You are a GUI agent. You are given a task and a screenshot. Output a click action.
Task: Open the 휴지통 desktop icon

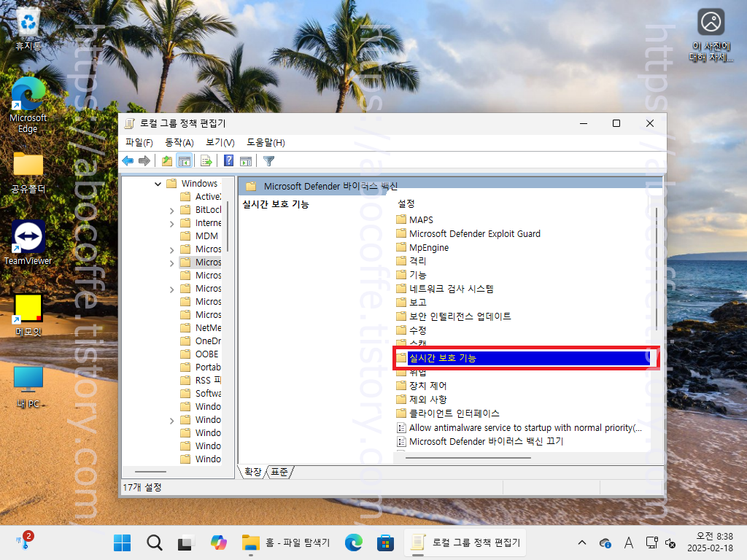(x=28, y=30)
